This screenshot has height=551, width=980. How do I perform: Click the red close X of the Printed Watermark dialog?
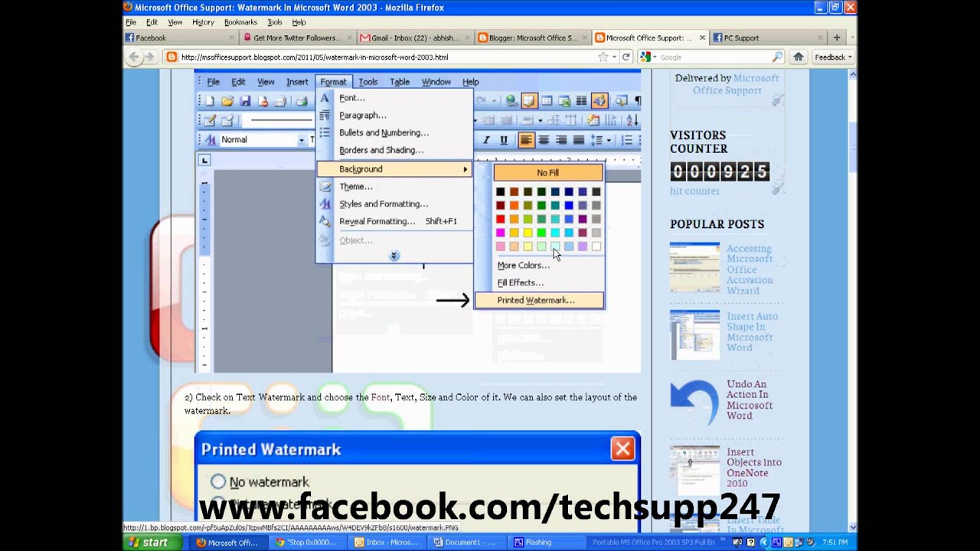622,448
